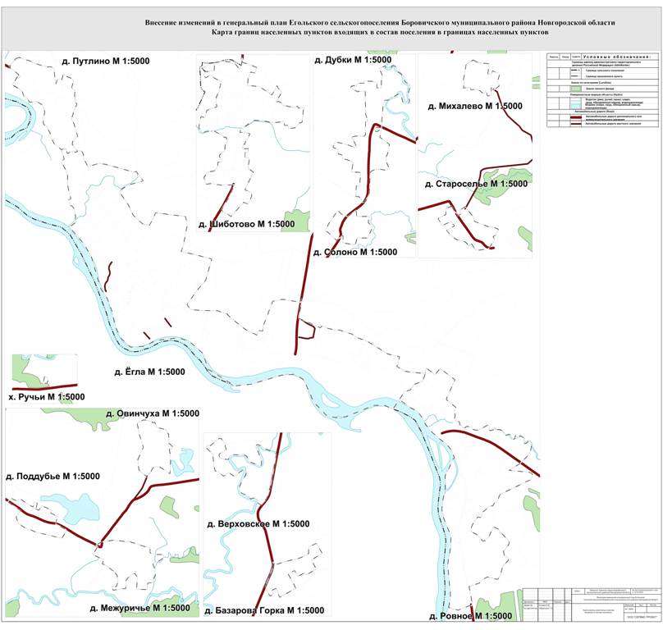Click the 'д. Овинчуха М 1:5000' label
Screen dimensions: 672x630
point(153,413)
